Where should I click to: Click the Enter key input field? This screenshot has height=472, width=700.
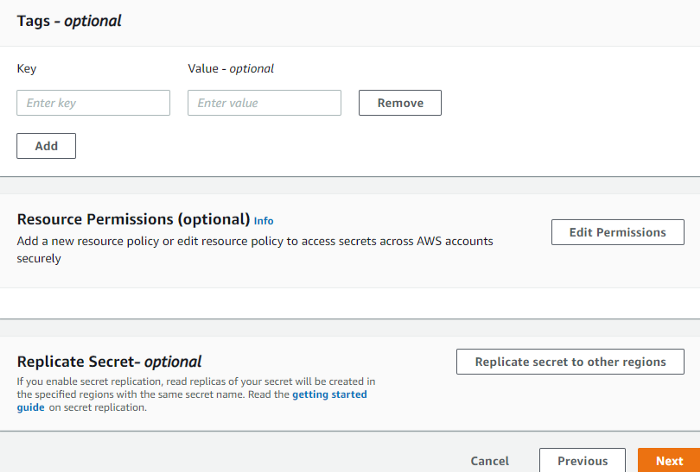(x=93, y=103)
